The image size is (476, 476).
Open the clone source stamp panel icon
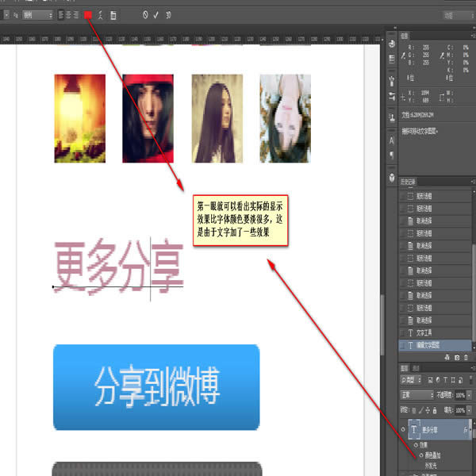click(392, 117)
